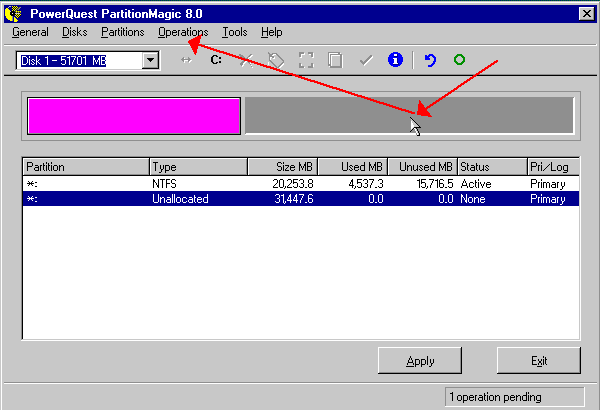Click the Status column header
This screenshot has width=600, height=410.
(492, 167)
